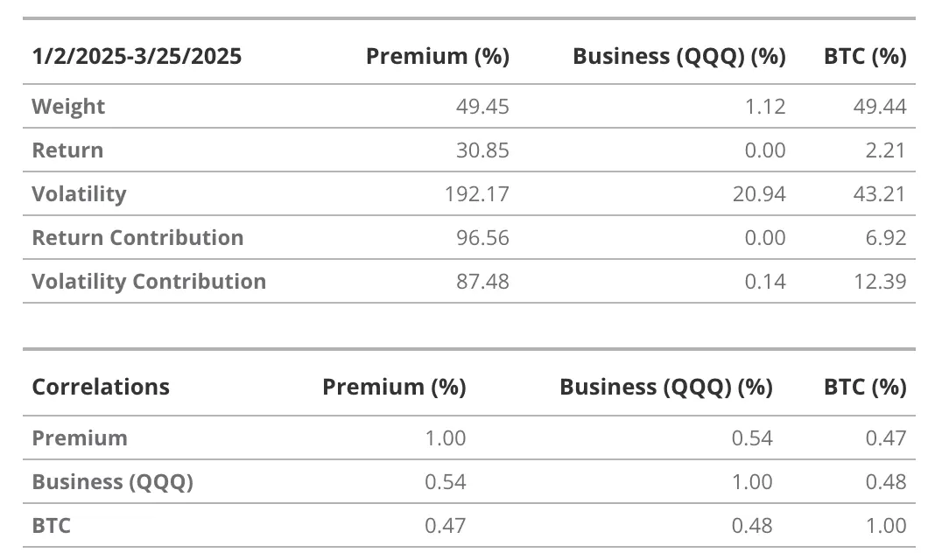This screenshot has height=560, width=942.
Task: Select the Weight row label
Action: (x=68, y=107)
